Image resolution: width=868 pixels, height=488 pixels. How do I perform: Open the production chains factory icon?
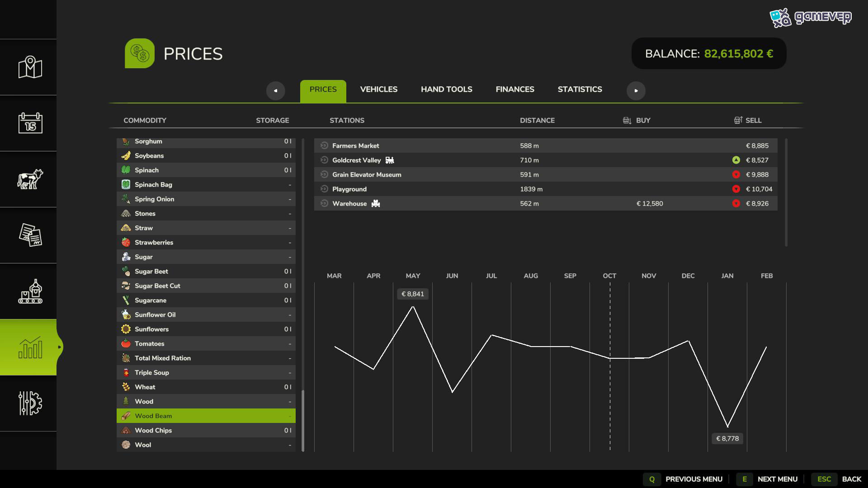coord(30,291)
